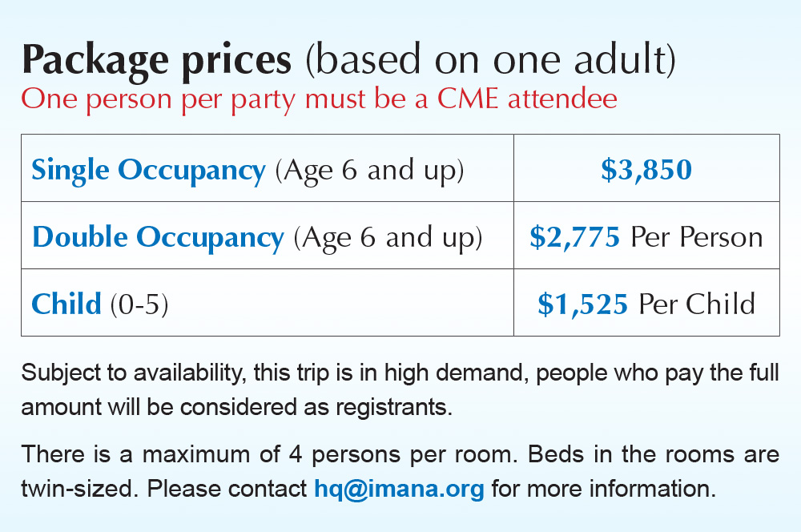Viewport: 801px width, 532px height.
Task: Click "(Age 6 and up)" in Single Occupancy row
Action: [x=370, y=171]
